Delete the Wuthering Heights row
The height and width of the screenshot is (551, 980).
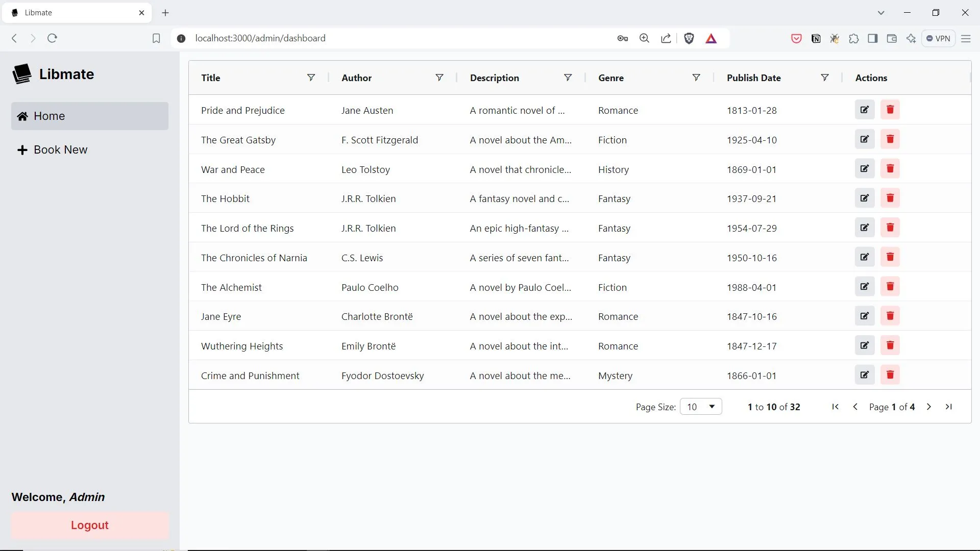890,345
